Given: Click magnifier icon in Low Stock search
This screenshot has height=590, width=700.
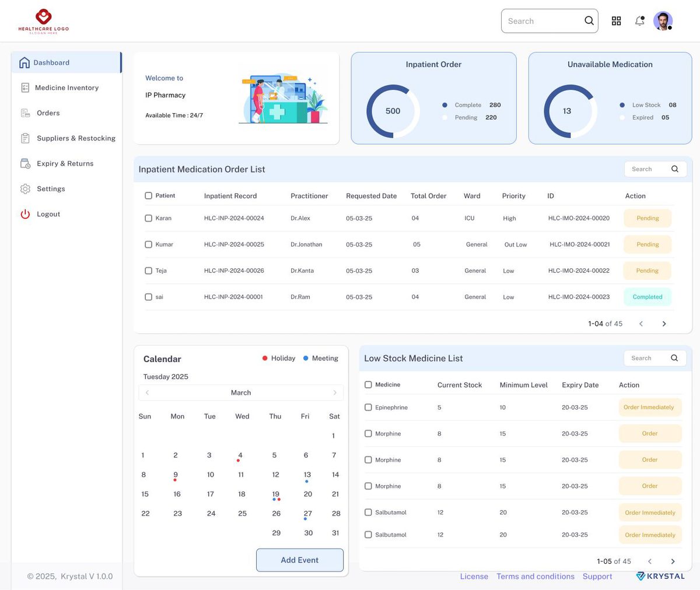Looking at the screenshot, I should point(674,358).
